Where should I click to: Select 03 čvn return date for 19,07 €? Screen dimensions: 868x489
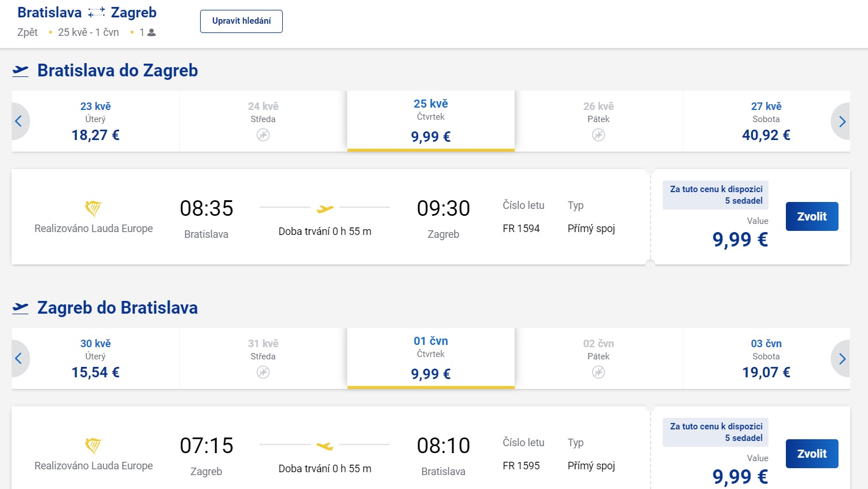click(x=766, y=359)
